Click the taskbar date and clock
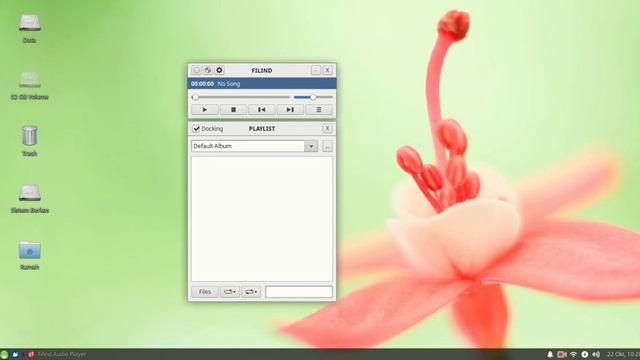This screenshot has width=640, height=360. (x=623, y=354)
